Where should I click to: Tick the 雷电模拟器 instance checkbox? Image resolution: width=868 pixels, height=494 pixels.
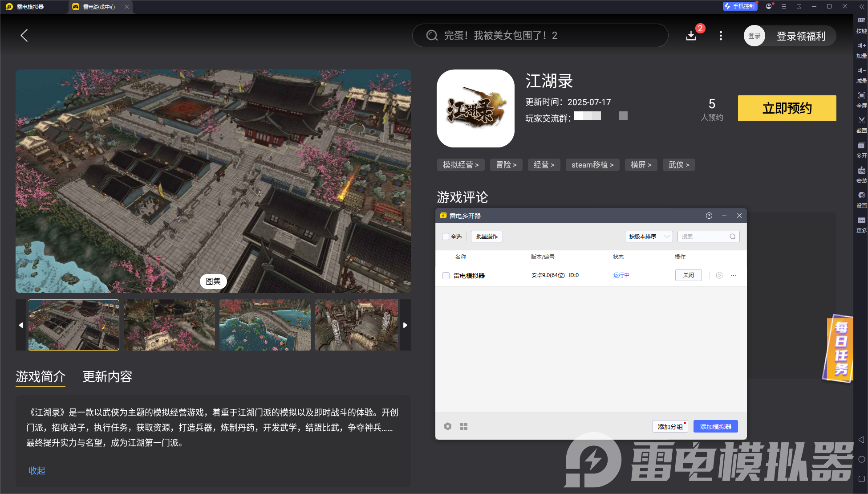446,275
